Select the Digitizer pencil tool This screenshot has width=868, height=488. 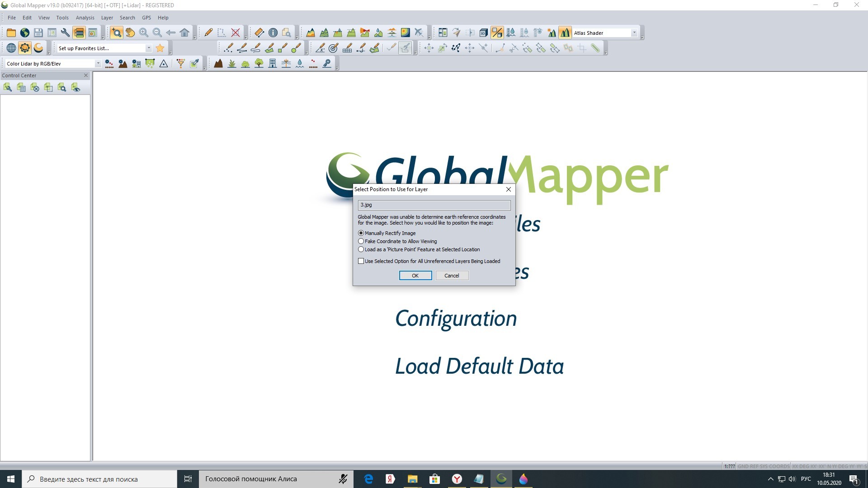pyautogui.click(x=208, y=33)
